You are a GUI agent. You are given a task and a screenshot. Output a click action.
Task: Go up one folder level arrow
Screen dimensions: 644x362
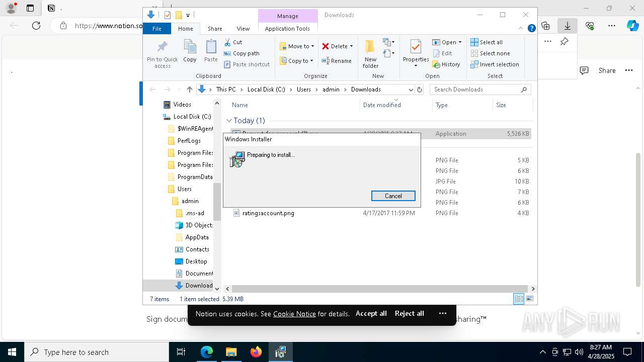(x=189, y=89)
